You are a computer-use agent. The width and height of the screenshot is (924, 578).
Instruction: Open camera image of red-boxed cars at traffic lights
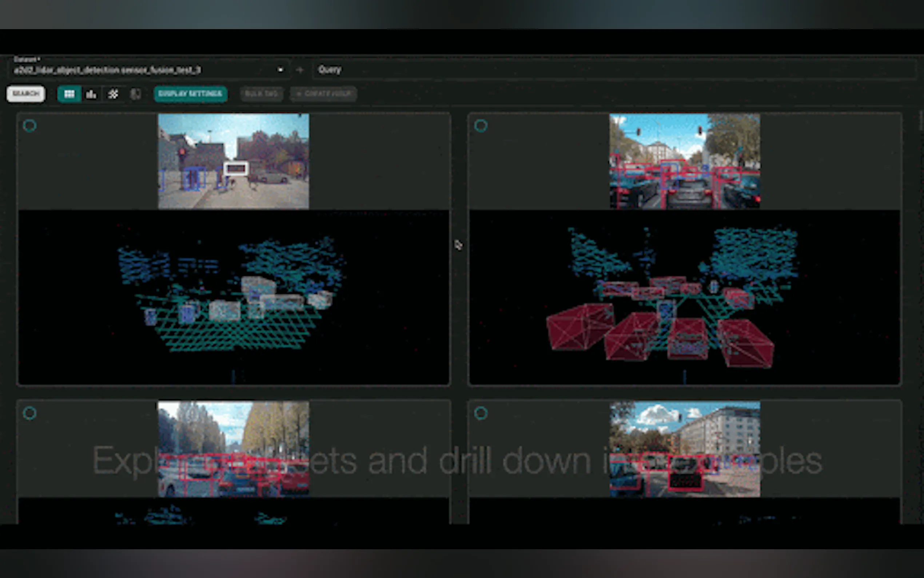[685, 161]
